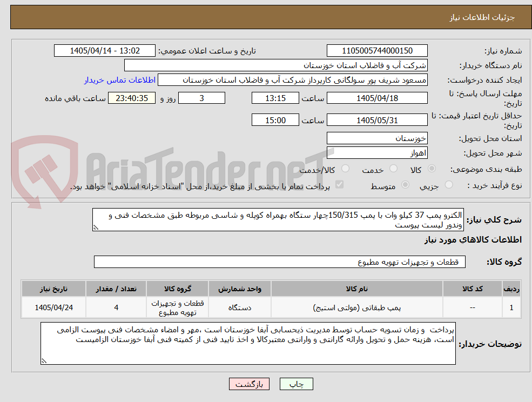Click the نام کالا column header
Image resolution: width=532 pixels, height=402 pixels.
click(x=356, y=289)
